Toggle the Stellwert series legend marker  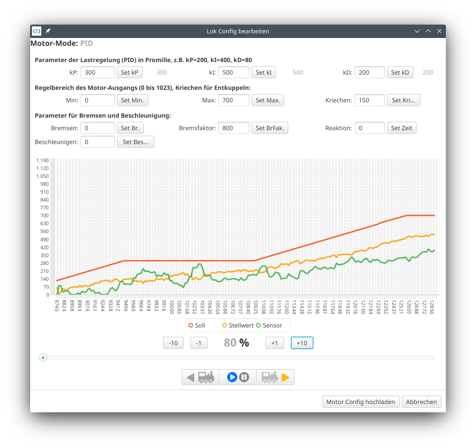point(225,325)
